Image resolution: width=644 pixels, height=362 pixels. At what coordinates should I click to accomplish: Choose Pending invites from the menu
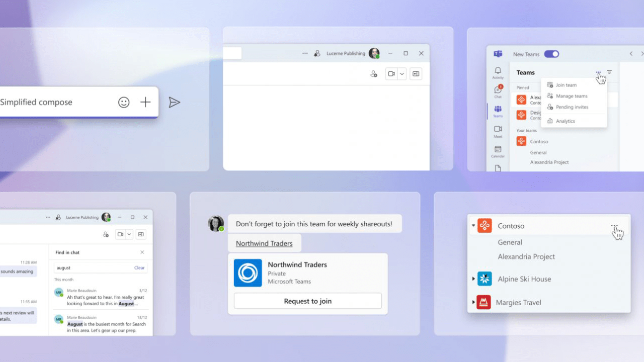[x=574, y=107]
